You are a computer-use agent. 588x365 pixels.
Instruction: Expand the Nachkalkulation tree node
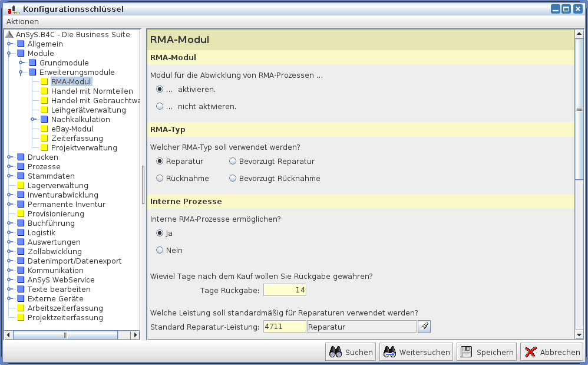33,120
